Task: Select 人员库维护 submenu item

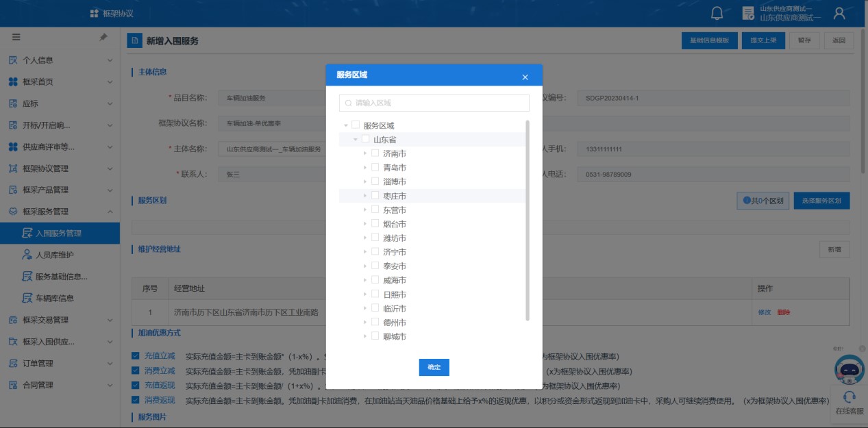Action: point(60,255)
